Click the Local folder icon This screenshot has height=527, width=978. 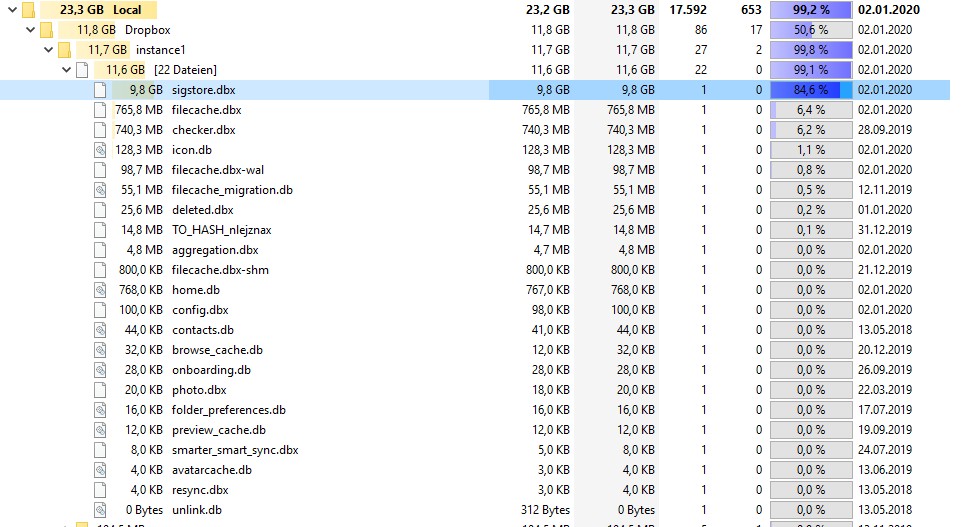[x=28, y=10]
